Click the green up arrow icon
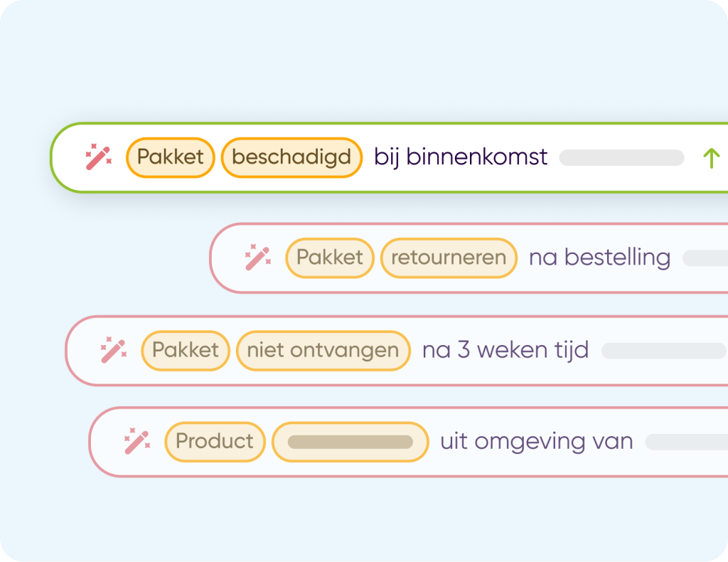This screenshot has height=562, width=728. 711,158
